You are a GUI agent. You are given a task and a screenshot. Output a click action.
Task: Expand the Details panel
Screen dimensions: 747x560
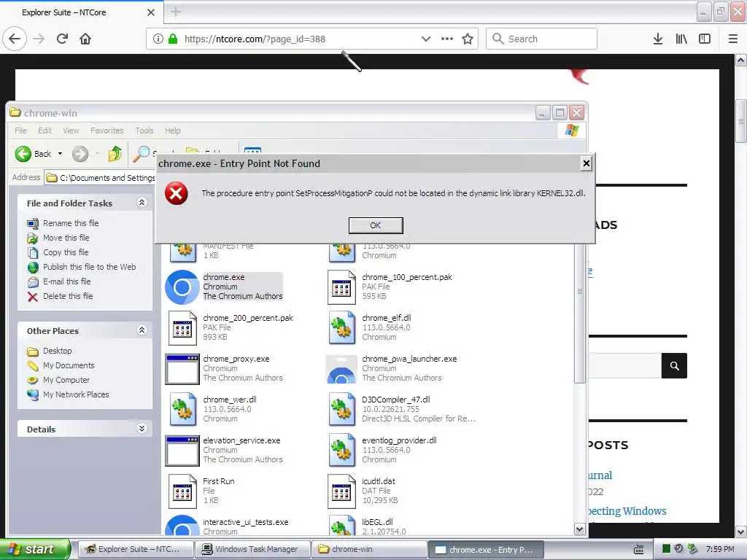pyautogui.click(x=142, y=429)
